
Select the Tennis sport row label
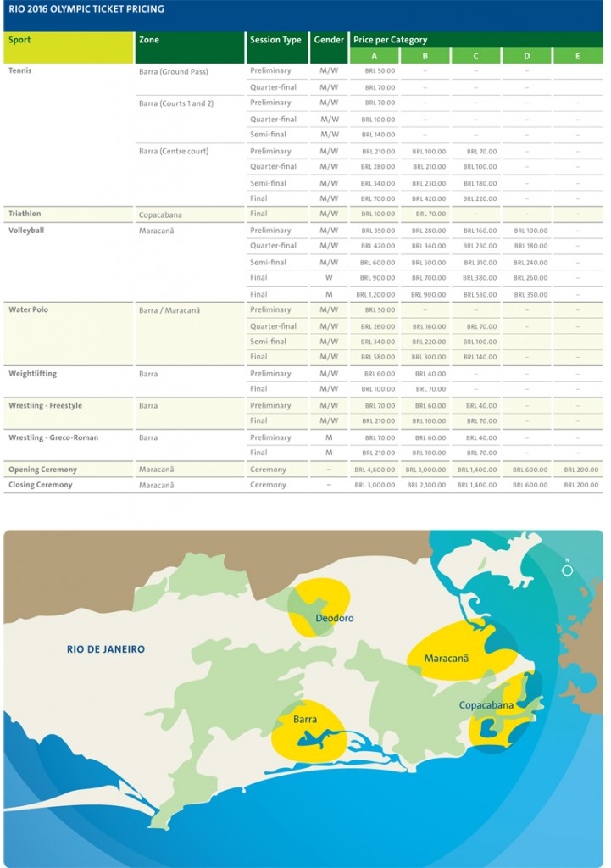click(20, 70)
